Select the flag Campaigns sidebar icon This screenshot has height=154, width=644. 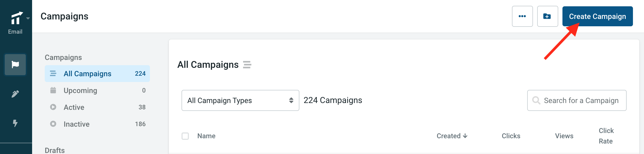15,65
